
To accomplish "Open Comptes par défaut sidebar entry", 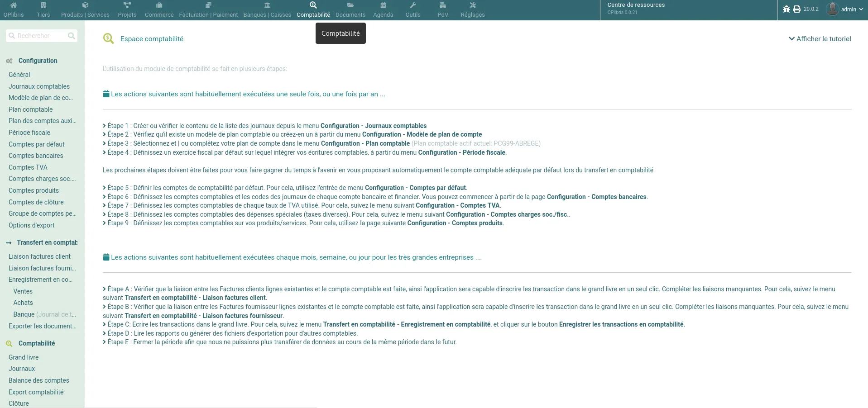I will click(x=36, y=144).
